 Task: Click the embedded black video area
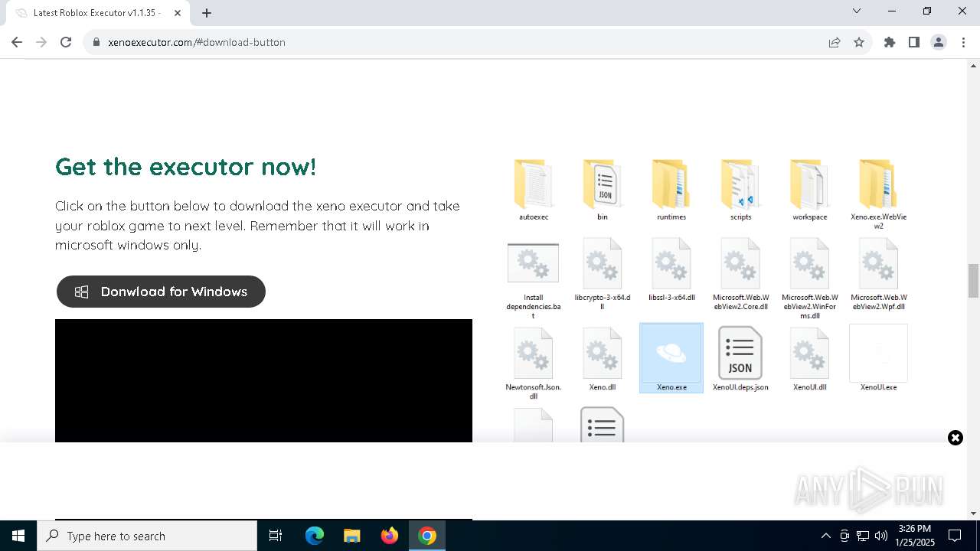pyautogui.click(x=263, y=380)
